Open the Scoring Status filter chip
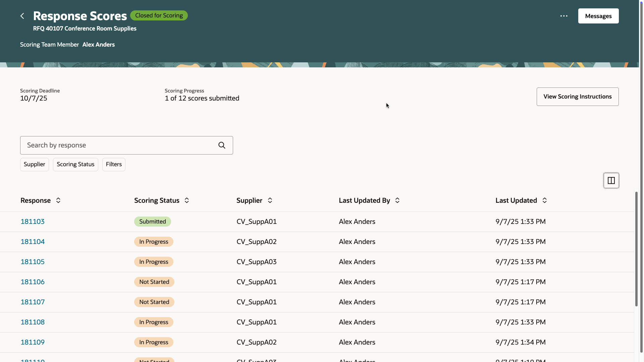The width and height of the screenshot is (644, 362). (75, 165)
